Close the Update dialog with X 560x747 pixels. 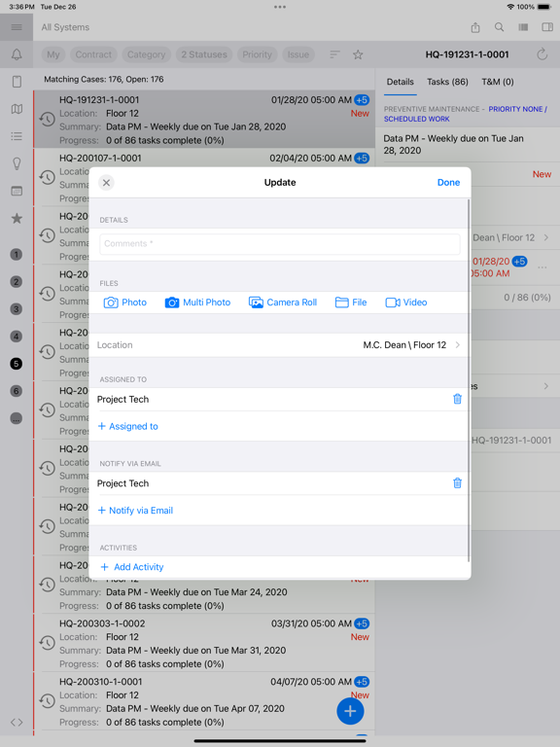click(106, 183)
